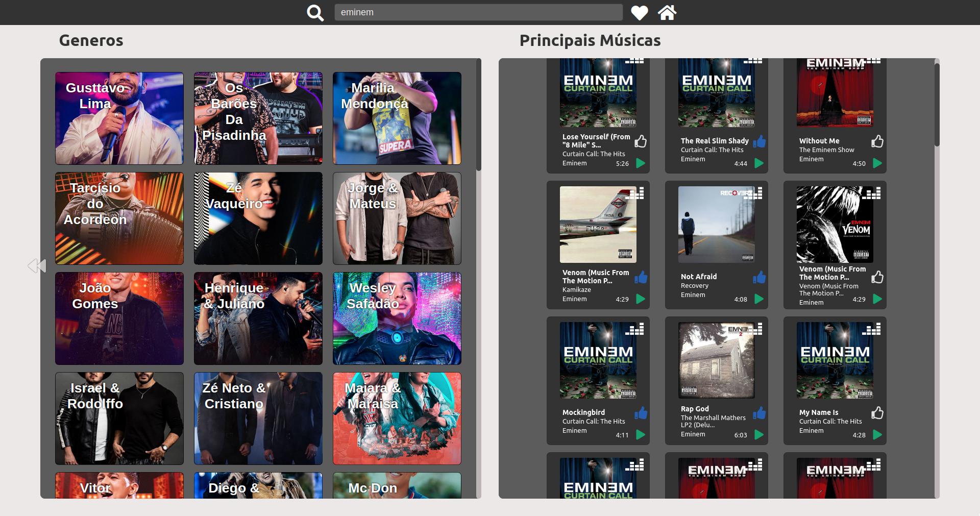
Task: Open Marília Mendonça card
Action: (397, 118)
